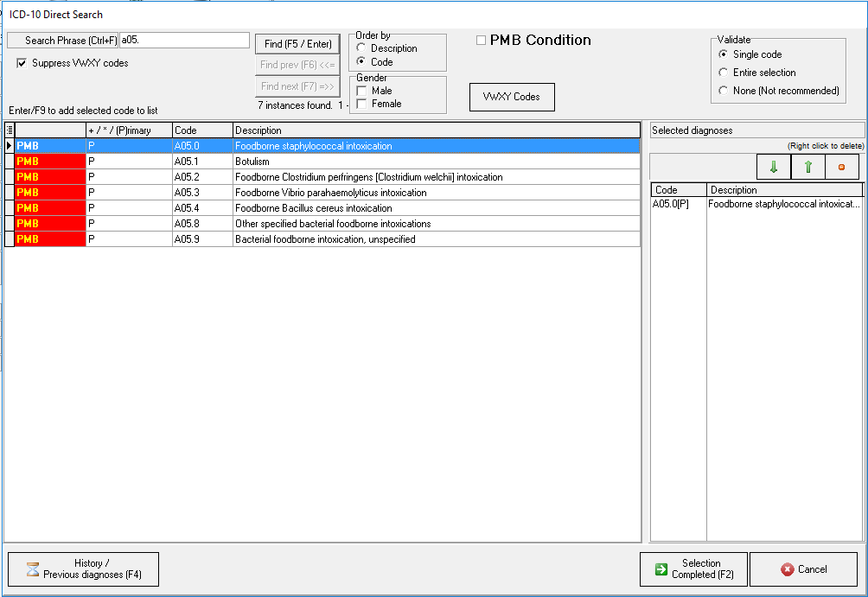Click row indicator arrow for A05.0
The image size is (868, 597).
pos(10,146)
